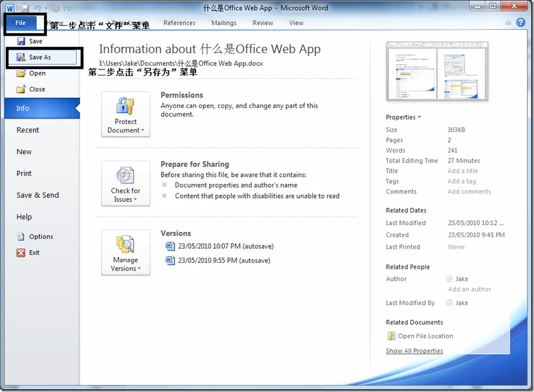Open Manage Versions dropdown
The height and width of the screenshot is (392, 534).
(126, 252)
